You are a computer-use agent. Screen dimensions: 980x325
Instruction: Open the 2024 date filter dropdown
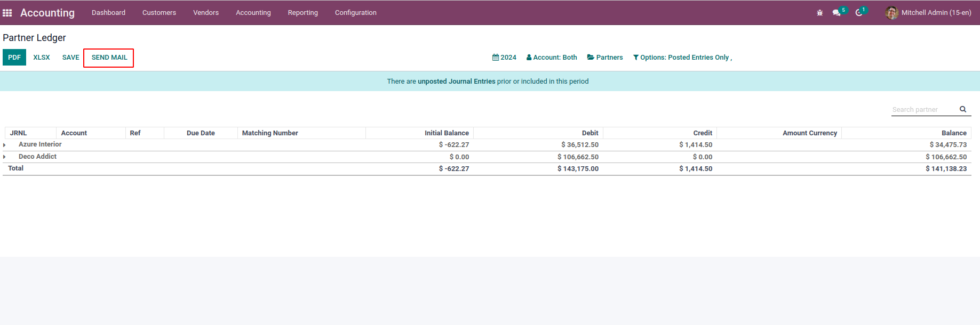pyautogui.click(x=504, y=58)
